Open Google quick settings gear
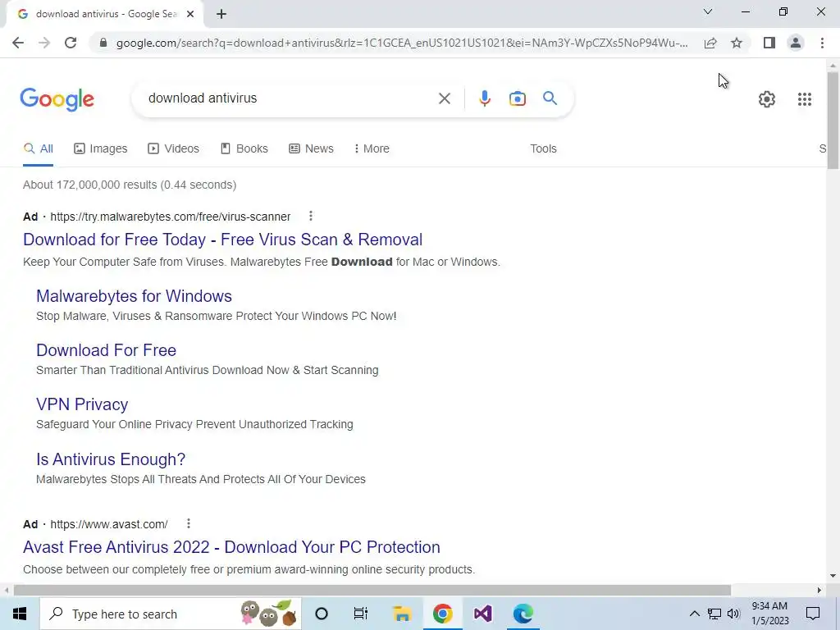 click(x=767, y=99)
